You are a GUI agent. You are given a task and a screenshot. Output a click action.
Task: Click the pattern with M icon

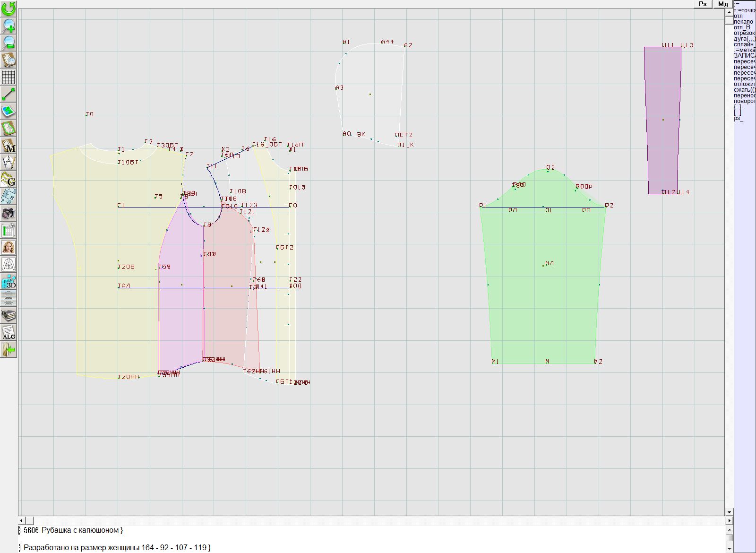(x=9, y=145)
